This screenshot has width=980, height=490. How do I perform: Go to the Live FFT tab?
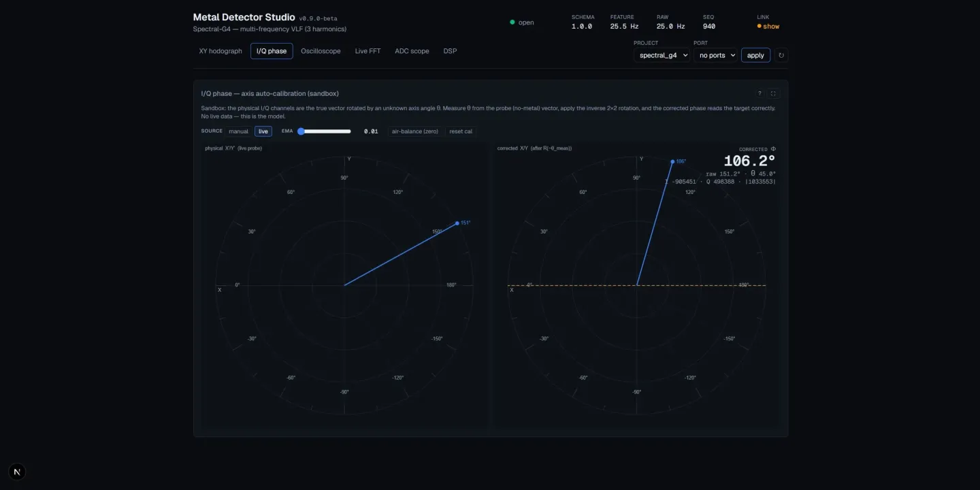367,51
